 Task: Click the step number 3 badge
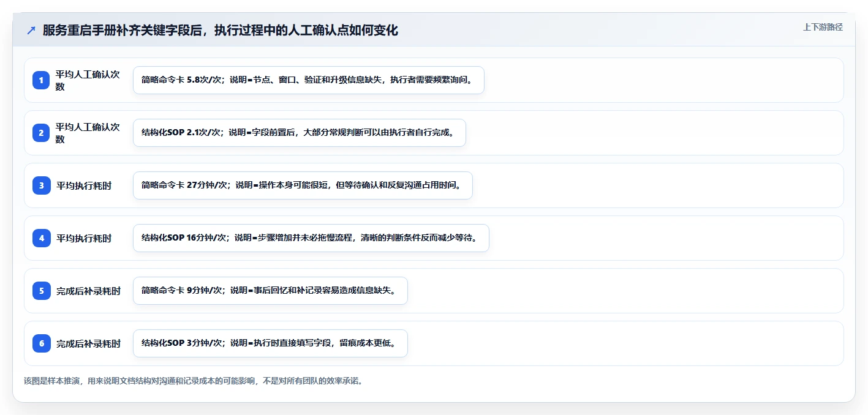click(x=41, y=185)
